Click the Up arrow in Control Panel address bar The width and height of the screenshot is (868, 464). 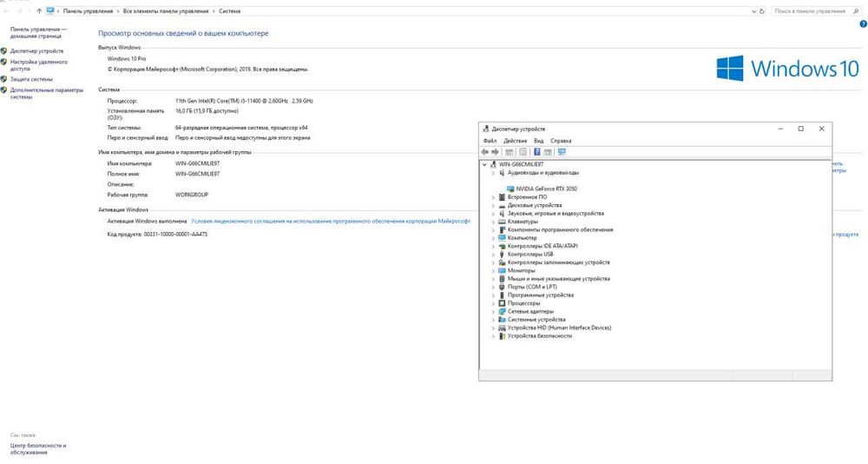39,11
